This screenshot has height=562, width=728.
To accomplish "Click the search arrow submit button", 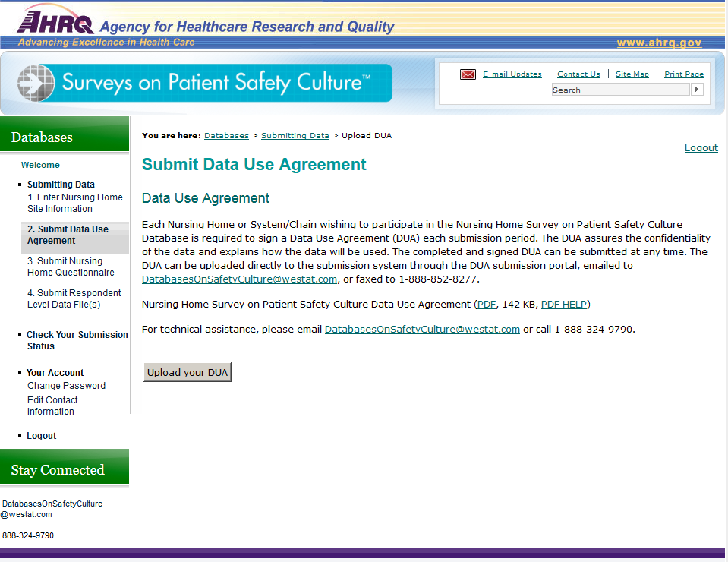I will point(697,89).
